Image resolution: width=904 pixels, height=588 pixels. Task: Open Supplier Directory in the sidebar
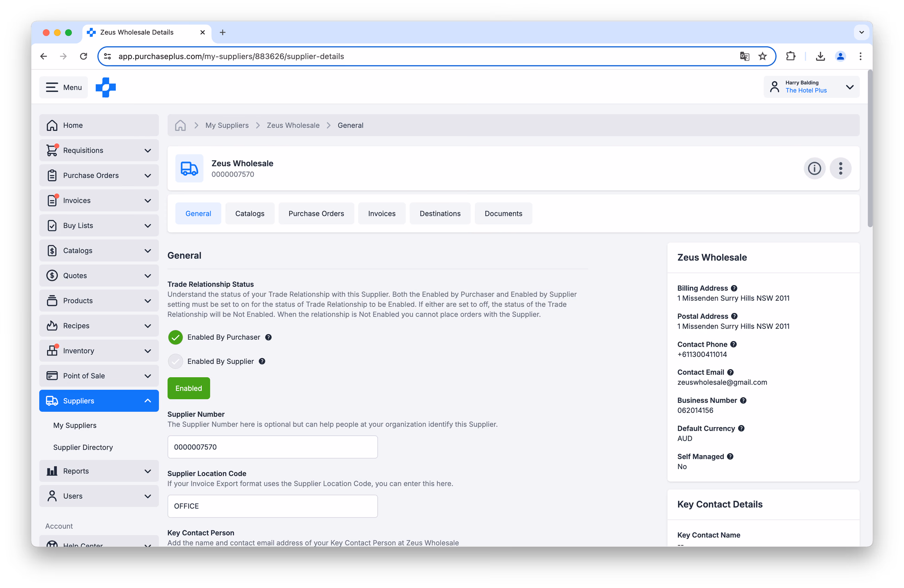(x=83, y=448)
